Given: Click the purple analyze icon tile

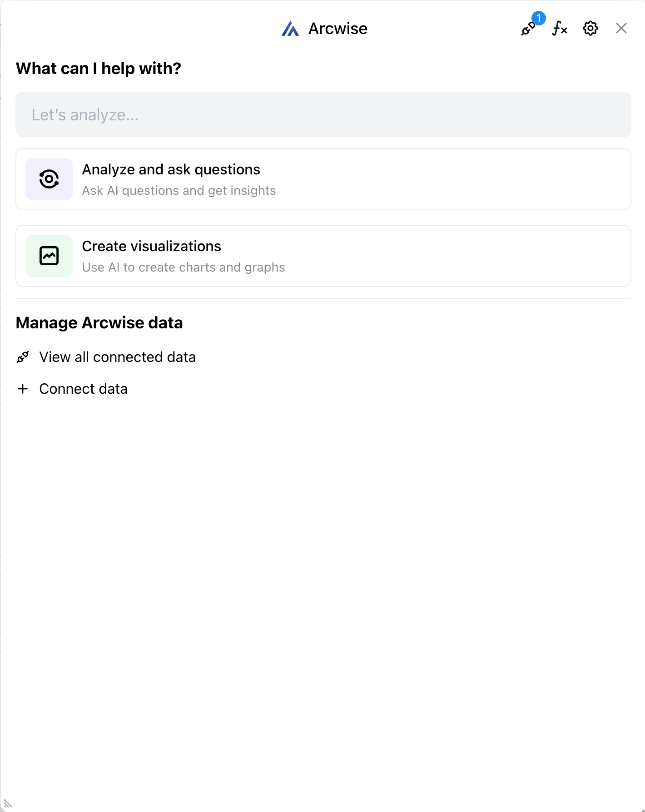Looking at the screenshot, I should click(49, 179).
